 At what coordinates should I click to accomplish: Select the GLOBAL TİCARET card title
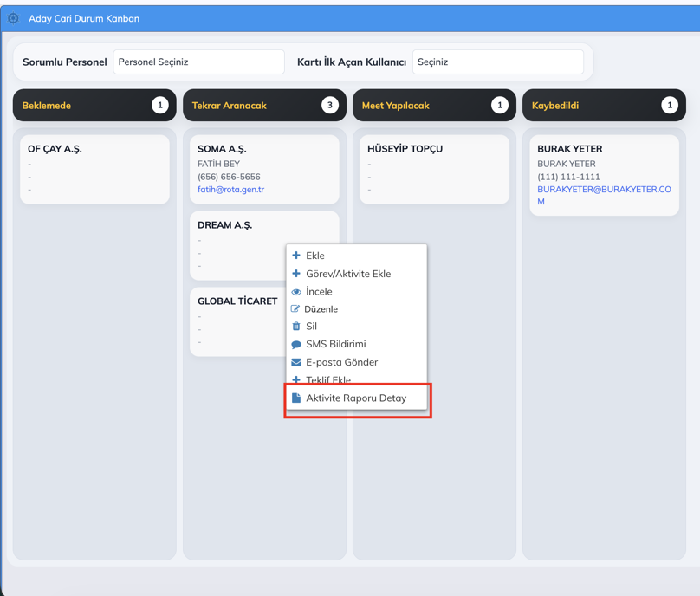pos(237,301)
